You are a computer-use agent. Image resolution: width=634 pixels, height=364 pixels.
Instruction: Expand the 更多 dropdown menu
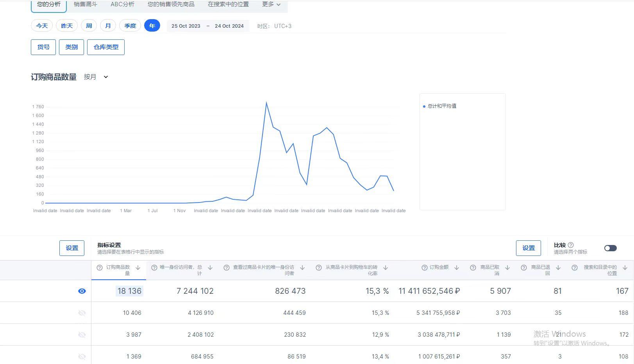pos(271,4)
